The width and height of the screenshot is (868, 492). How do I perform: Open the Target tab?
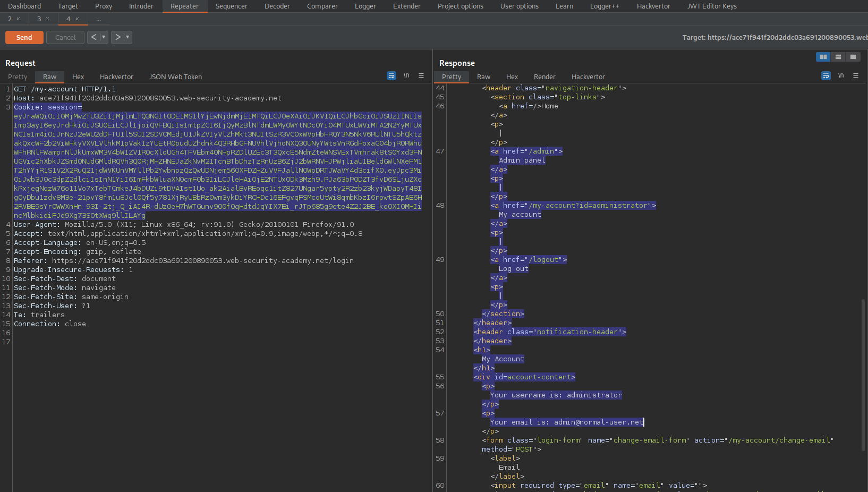click(x=68, y=6)
